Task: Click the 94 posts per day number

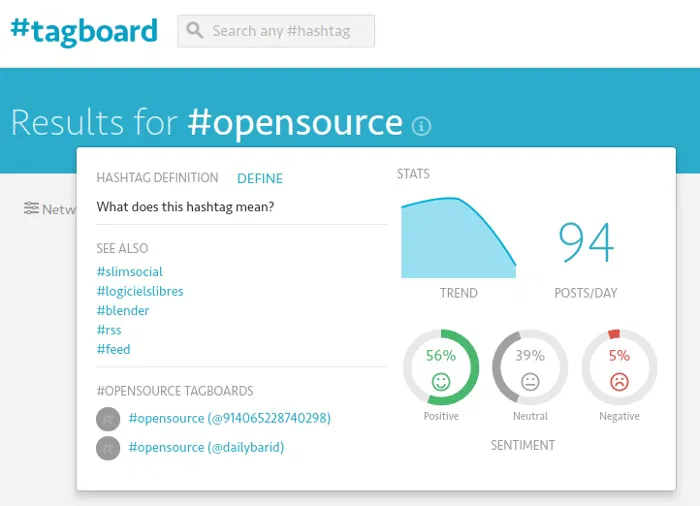Action: click(586, 242)
